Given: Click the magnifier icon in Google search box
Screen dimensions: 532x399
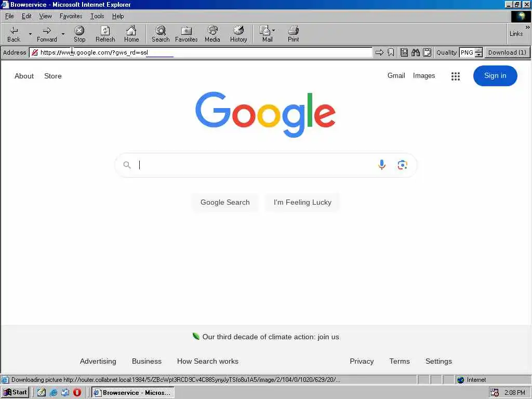Looking at the screenshot, I should click(x=127, y=165).
